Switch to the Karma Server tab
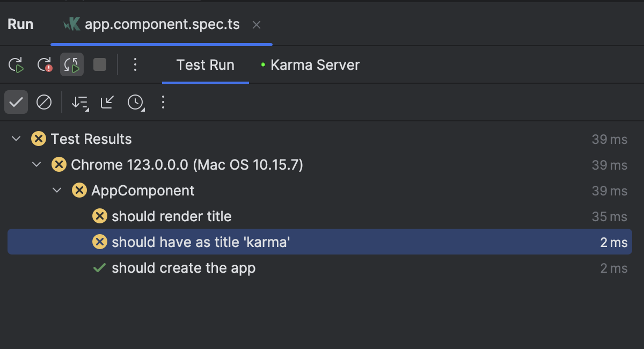This screenshot has width=644, height=349. [316, 64]
